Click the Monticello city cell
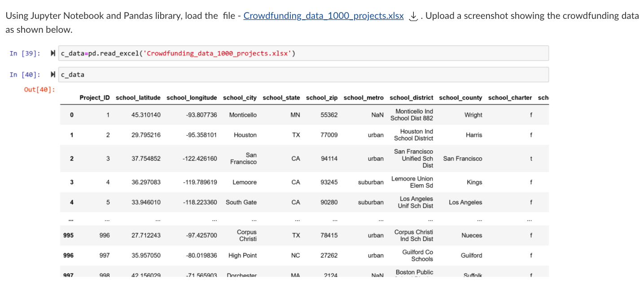This screenshot has width=644, height=288. pyautogui.click(x=243, y=115)
